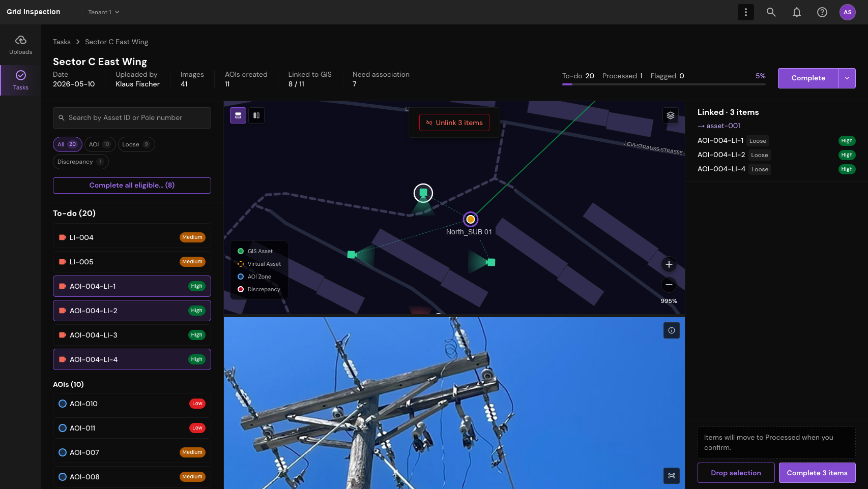The width and height of the screenshot is (868, 489).
Task: Go to the Tasks breadcrumb
Action: click(62, 42)
